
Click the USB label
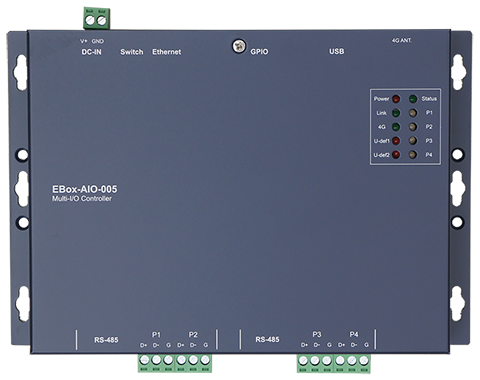pos(337,51)
